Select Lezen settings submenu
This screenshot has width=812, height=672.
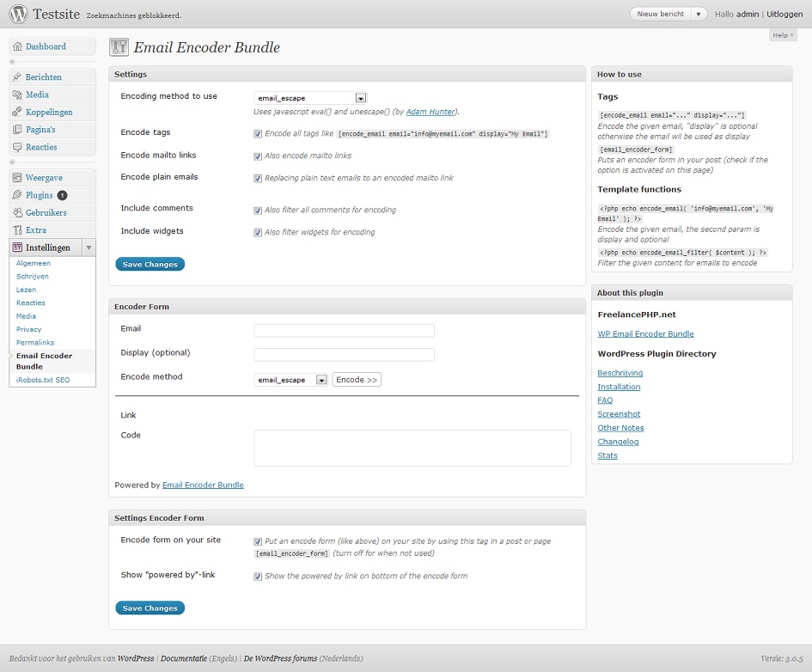click(26, 290)
